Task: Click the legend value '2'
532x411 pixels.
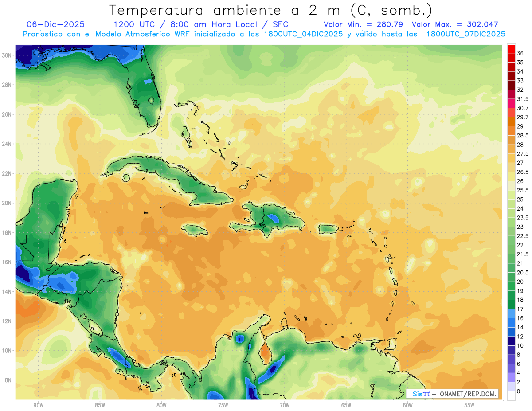Action: 519,382
